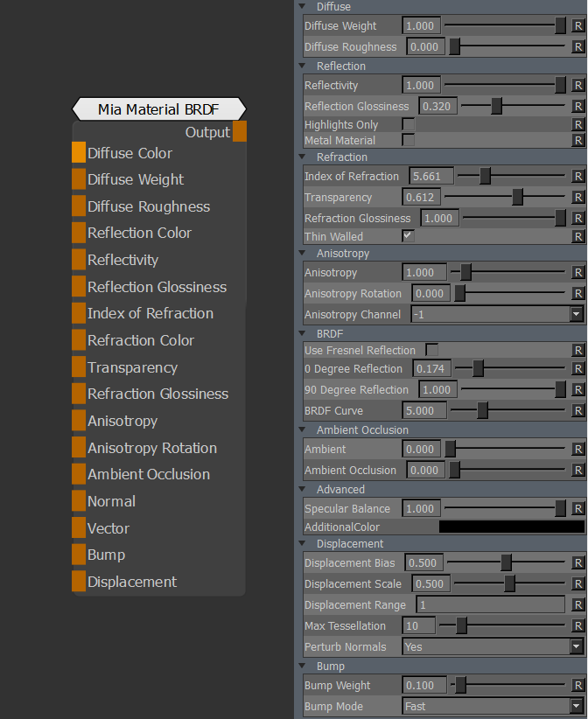Click the Reflection Color input port
Screen dimensions: 588x719
(79, 234)
